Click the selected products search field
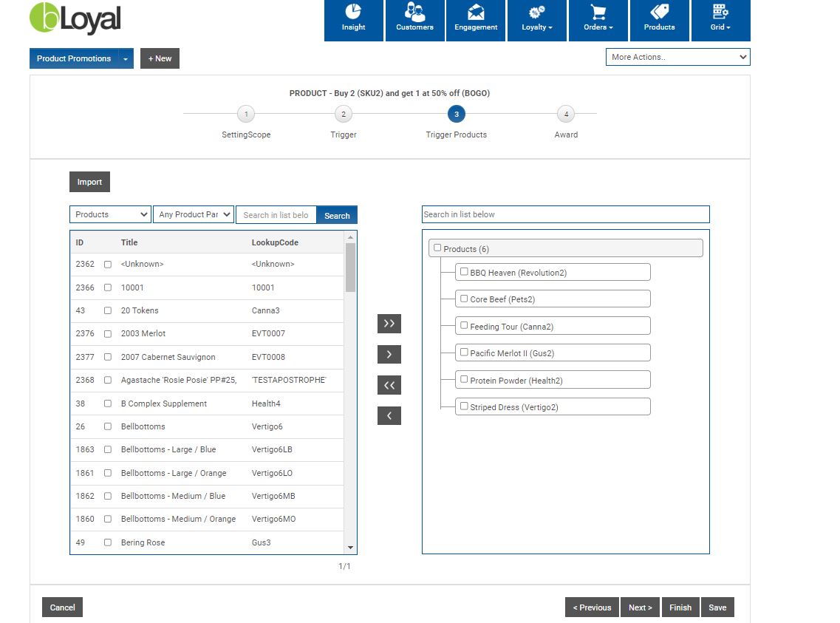 click(x=565, y=214)
